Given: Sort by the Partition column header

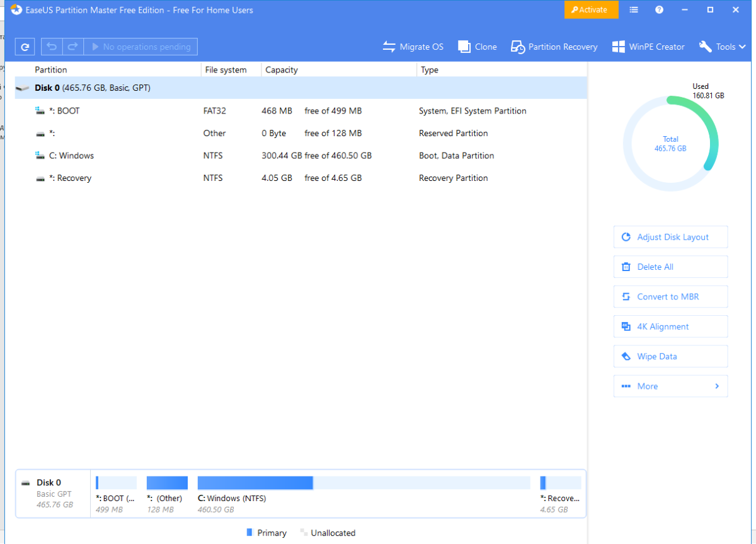Looking at the screenshot, I should [x=51, y=70].
